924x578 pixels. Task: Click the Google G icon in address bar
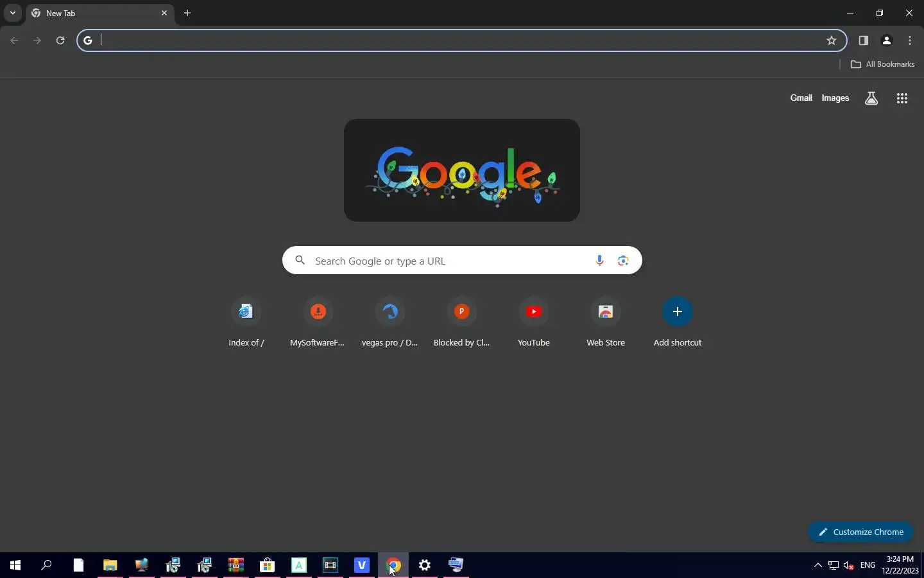(88, 40)
